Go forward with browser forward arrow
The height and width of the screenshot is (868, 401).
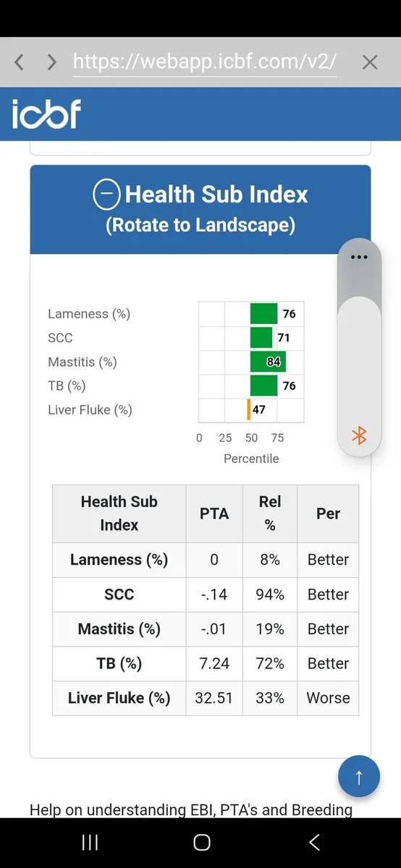click(x=51, y=62)
